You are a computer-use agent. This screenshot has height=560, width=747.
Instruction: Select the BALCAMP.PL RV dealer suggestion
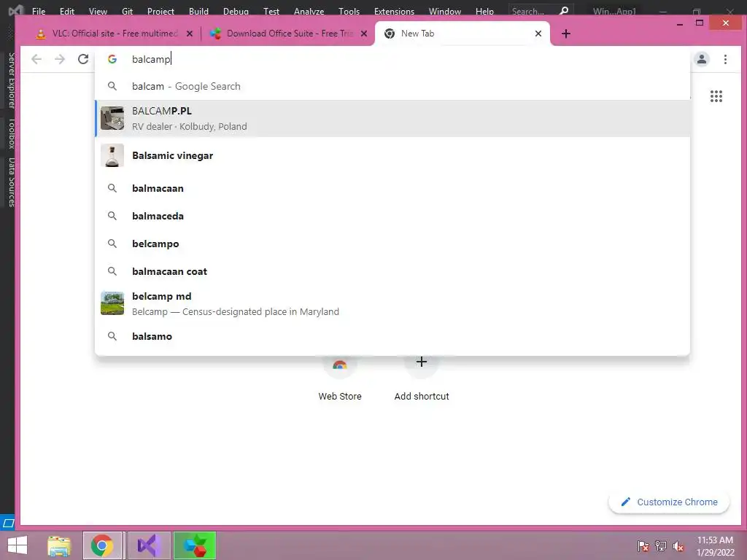click(x=392, y=119)
